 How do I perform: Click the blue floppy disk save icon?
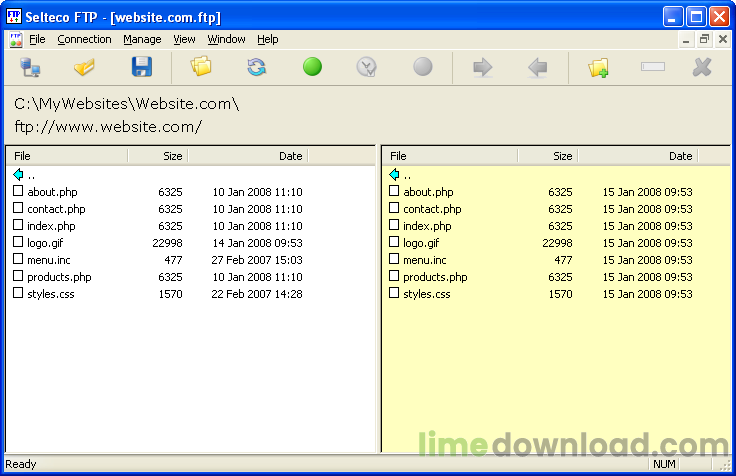tap(142, 67)
